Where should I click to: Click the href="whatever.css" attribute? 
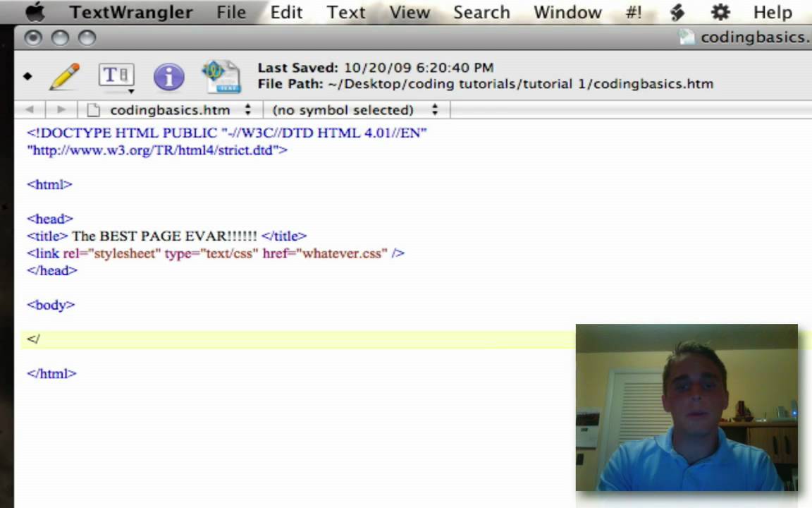point(325,253)
